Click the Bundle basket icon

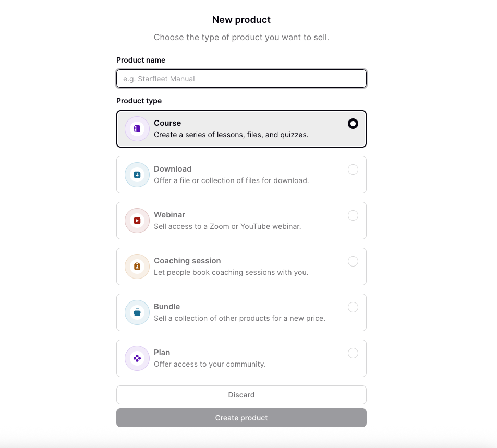tap(136, 312)
